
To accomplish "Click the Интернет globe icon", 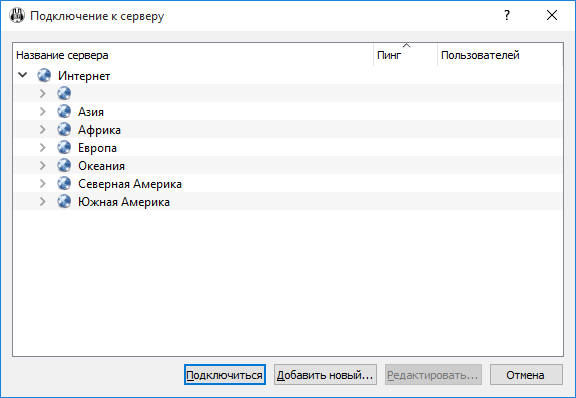I will tap(44, 75).
